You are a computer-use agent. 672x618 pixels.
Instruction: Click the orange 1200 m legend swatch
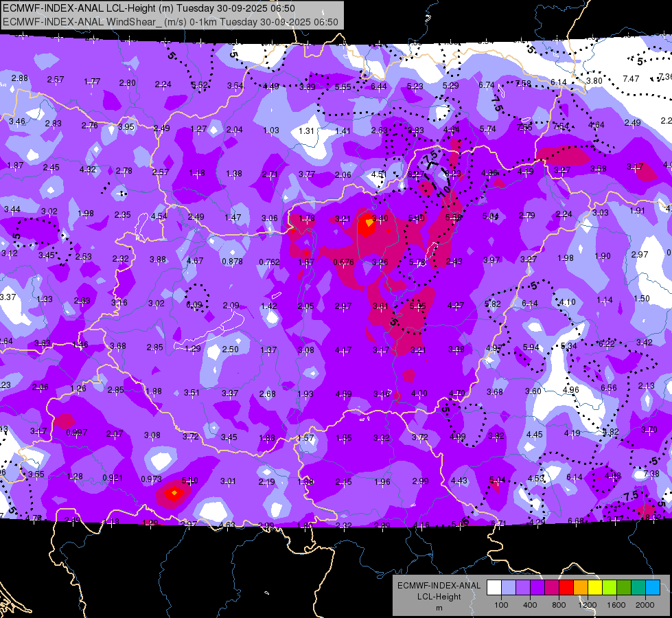coord(581,588)
